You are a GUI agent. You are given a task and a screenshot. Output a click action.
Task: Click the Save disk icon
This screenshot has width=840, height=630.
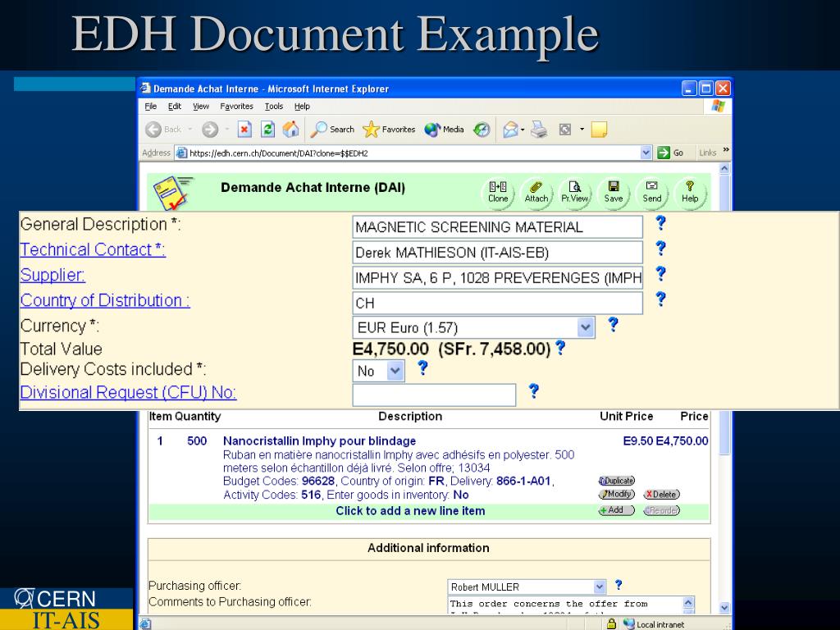614,192
